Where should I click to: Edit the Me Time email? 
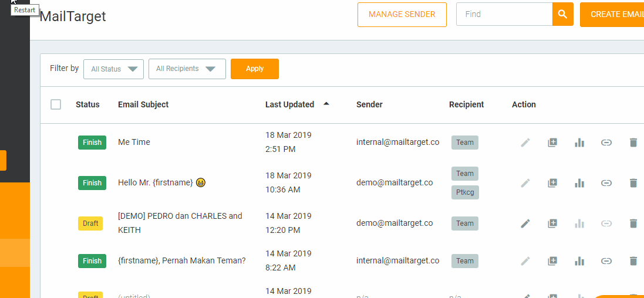coord(525,143)
